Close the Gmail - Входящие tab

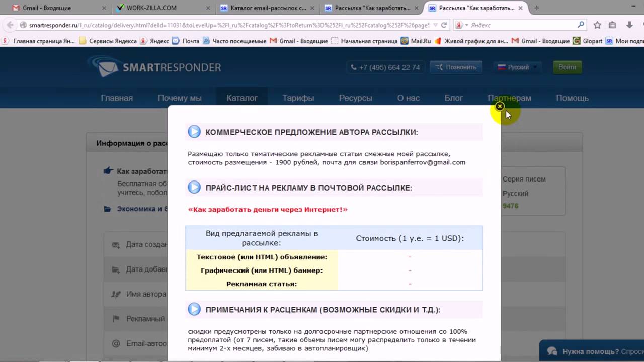104,8
